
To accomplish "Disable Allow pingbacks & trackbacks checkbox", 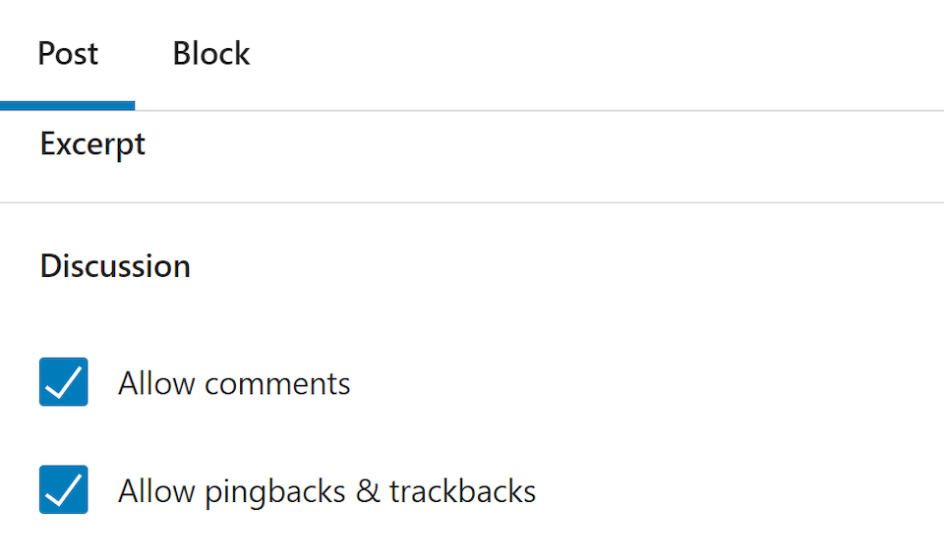I will 64,489.
